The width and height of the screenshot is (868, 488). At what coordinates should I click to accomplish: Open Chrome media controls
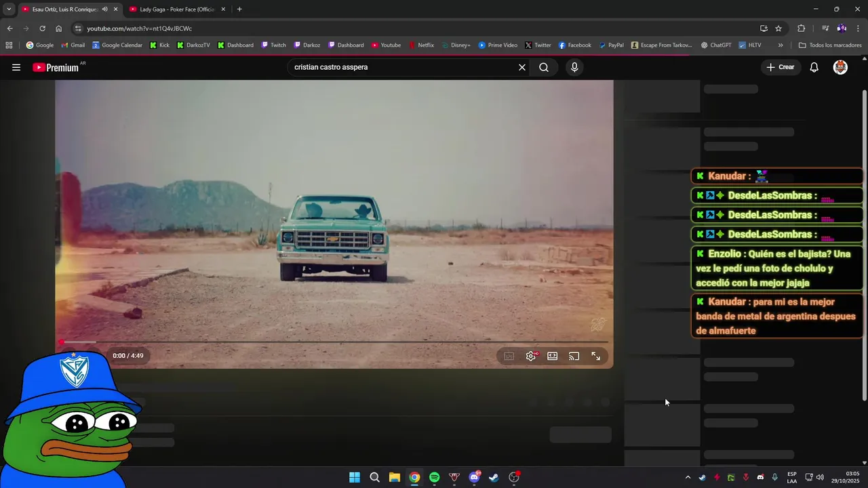(x=825, y=28)
